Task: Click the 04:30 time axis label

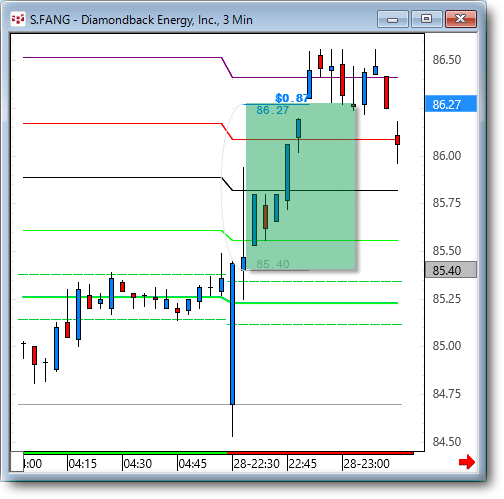Action: click(x=138, y=464)
